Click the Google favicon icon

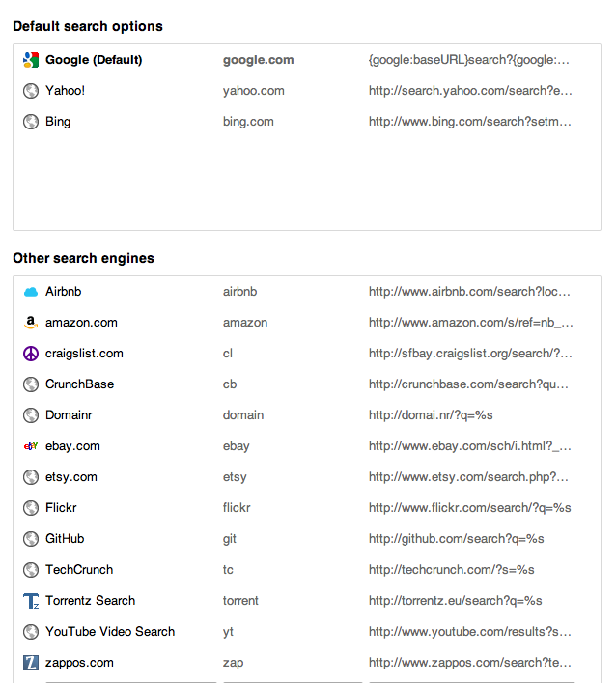pyautogui.click(x=31, y=60)
